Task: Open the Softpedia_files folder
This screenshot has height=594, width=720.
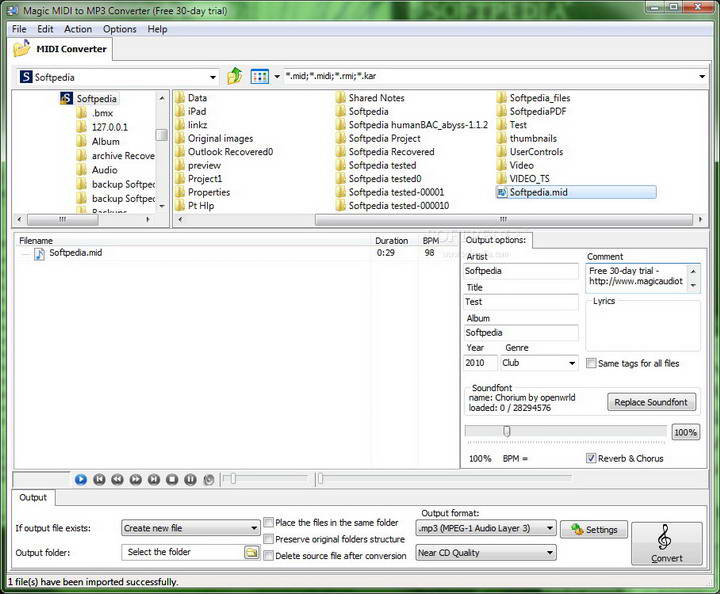Action: coord(534,98)
